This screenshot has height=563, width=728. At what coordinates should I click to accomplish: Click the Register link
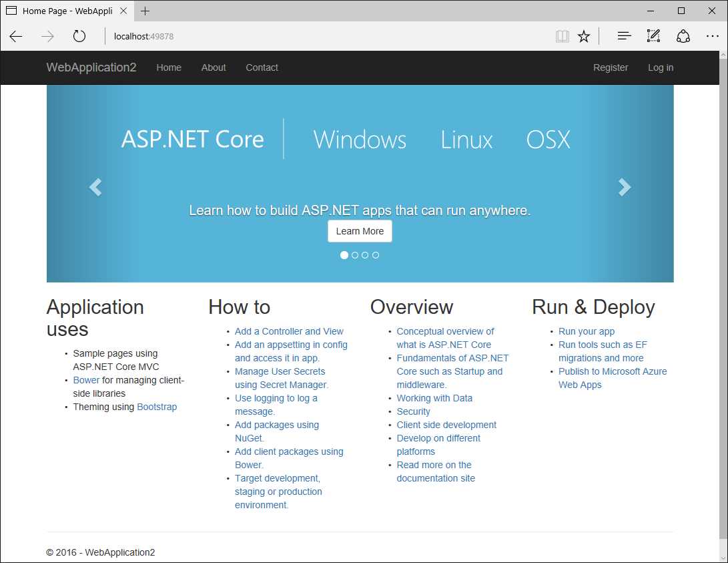[611, 67]
